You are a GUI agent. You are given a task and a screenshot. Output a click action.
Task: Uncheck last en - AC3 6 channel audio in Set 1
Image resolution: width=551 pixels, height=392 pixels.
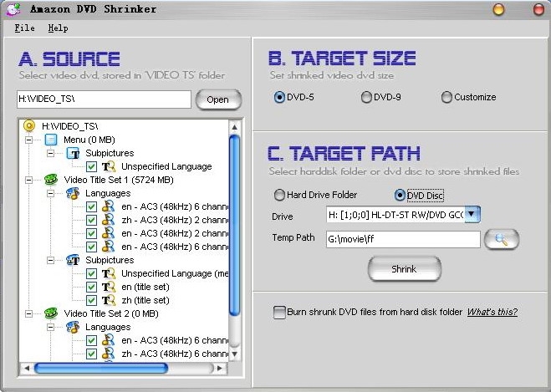click(91, 247)
